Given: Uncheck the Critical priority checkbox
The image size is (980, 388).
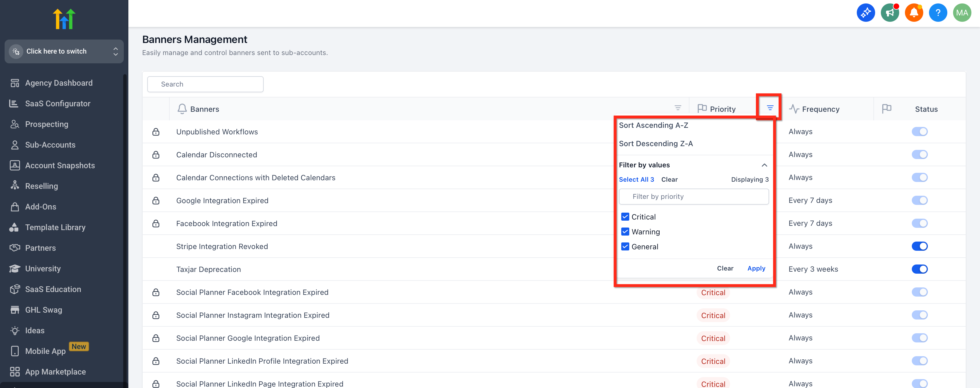Looking at the screenshot, I should coord(625,217).
